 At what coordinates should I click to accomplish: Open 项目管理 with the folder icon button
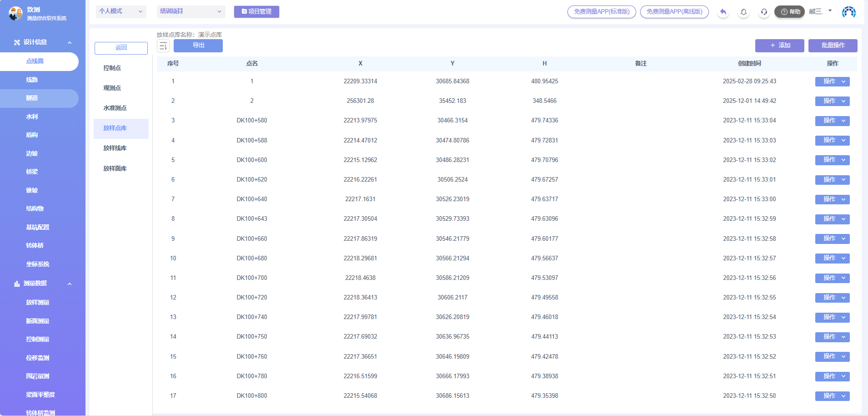[x=256, y=12]
